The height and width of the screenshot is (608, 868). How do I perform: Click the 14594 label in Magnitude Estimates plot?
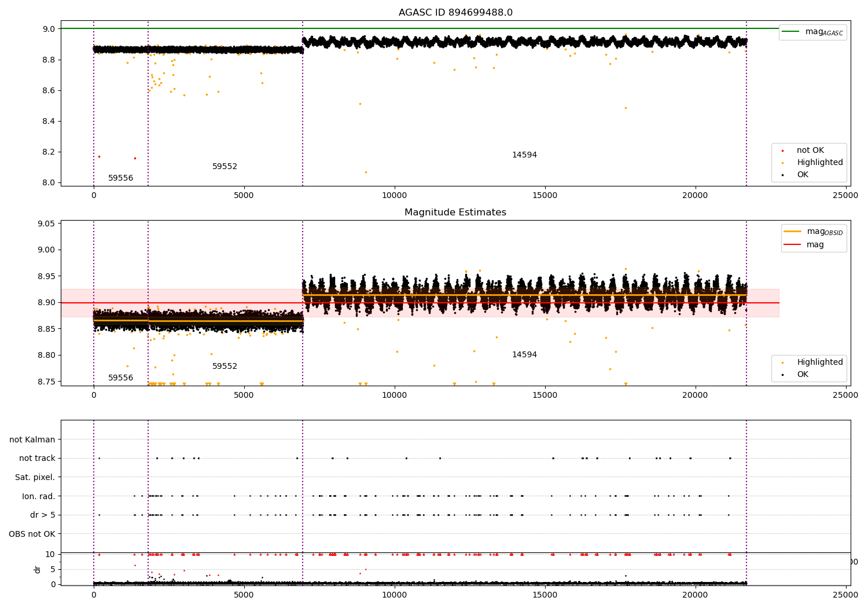tap(524, 355)
